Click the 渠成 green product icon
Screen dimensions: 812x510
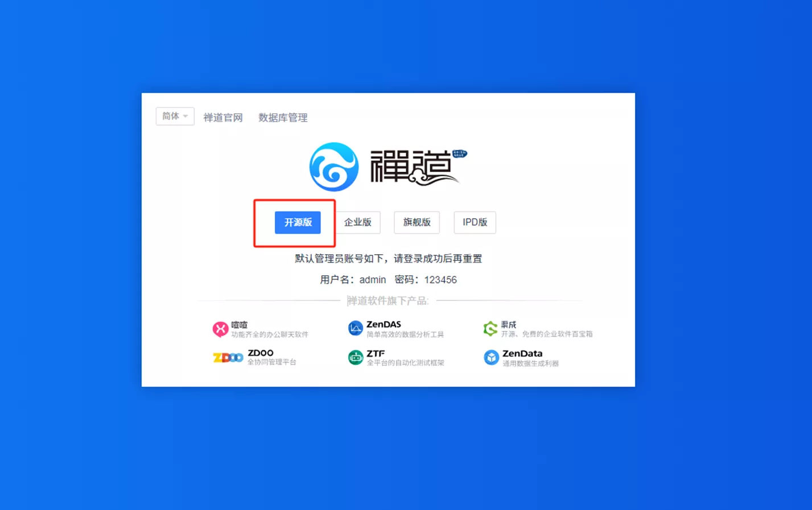490,328
